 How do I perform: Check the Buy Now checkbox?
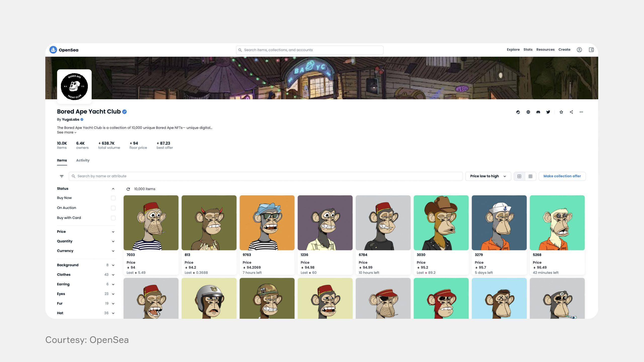(x=113, y=198)
